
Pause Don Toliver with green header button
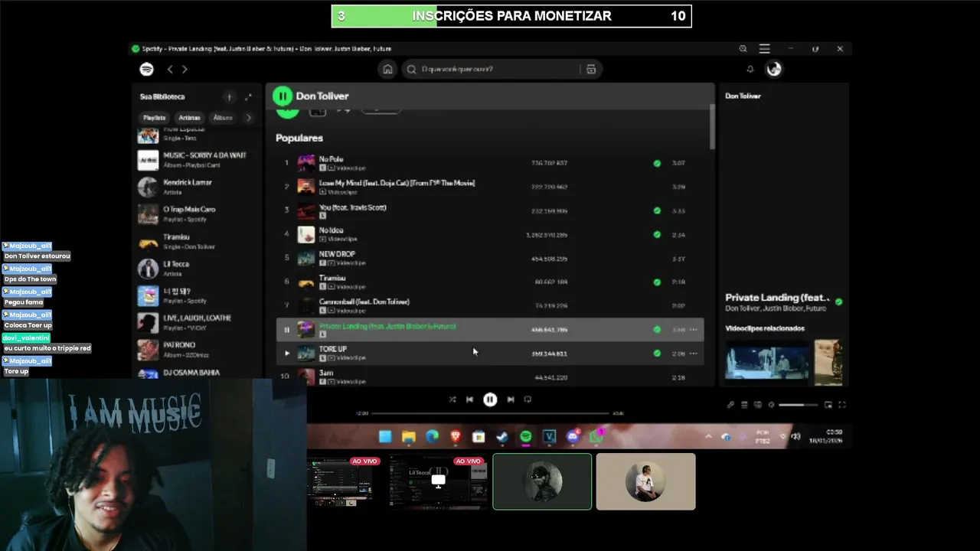[283, 96]
